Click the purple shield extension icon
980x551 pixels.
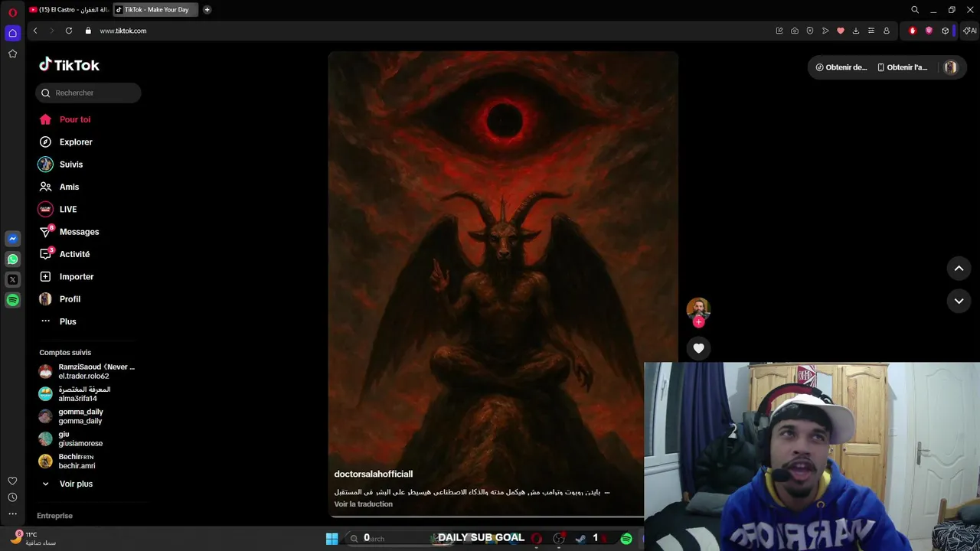929,31
